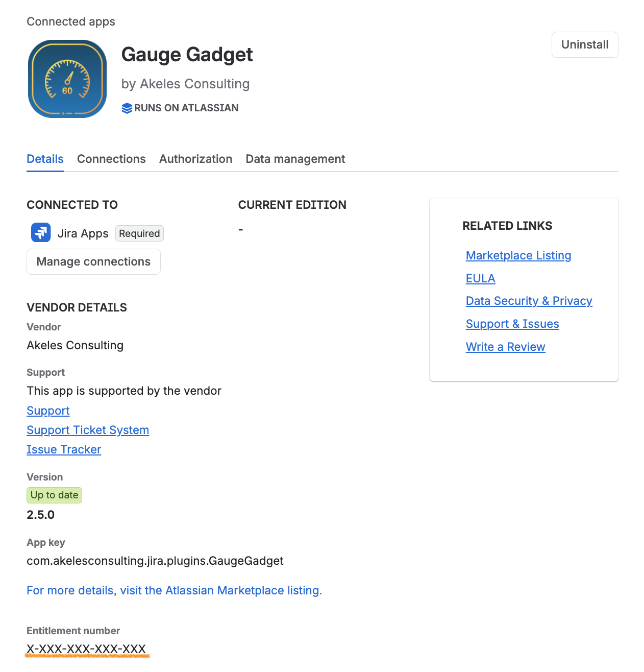Click the RUNS ON ATLASSIAN label
Viewport: 644px width, 672px height.
[x=186, y=108]
